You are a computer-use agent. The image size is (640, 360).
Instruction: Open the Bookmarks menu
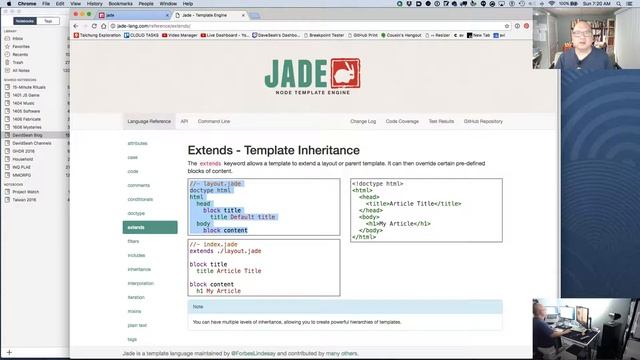click(x=120, y=4)
